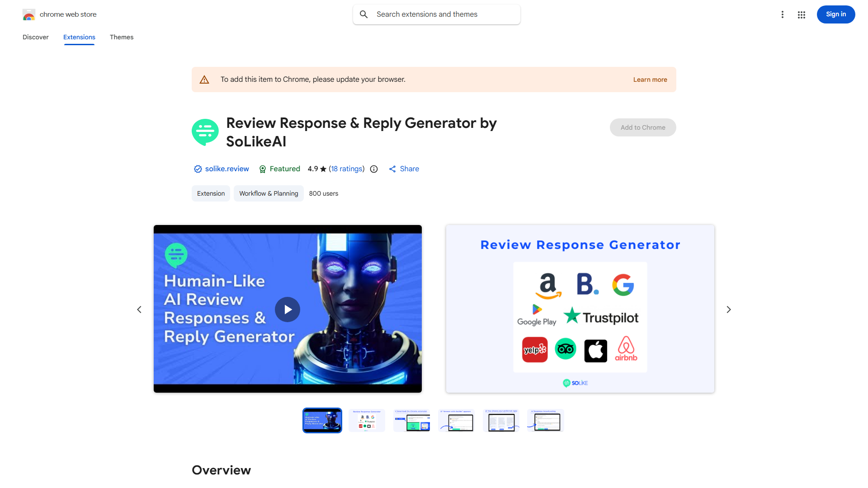Viewport: 868px width, 488px height.
Task: Open the three-dot more options menu
Action: [782, 14]
